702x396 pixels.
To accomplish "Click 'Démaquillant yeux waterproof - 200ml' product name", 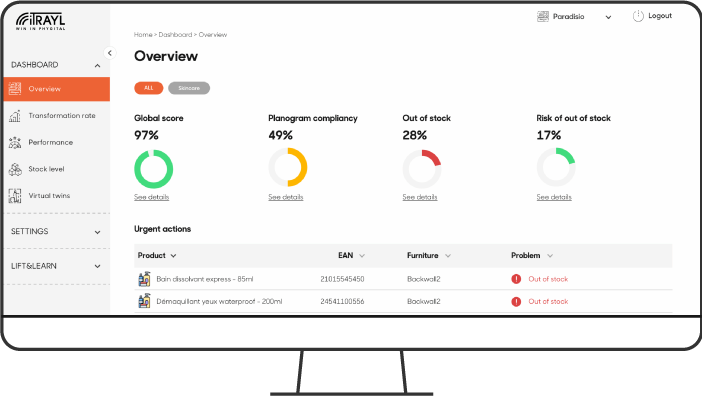I will click(219, 301).
